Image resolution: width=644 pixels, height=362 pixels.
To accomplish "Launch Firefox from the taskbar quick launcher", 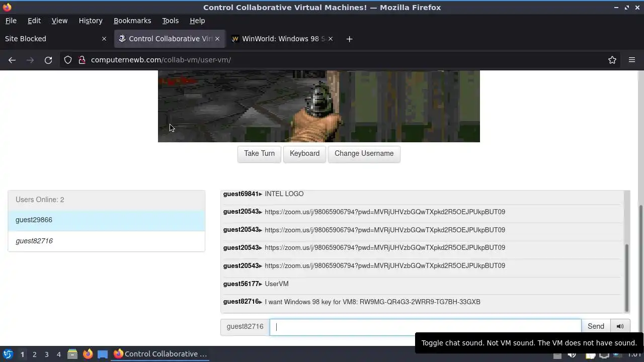I will tap(88, 354).
